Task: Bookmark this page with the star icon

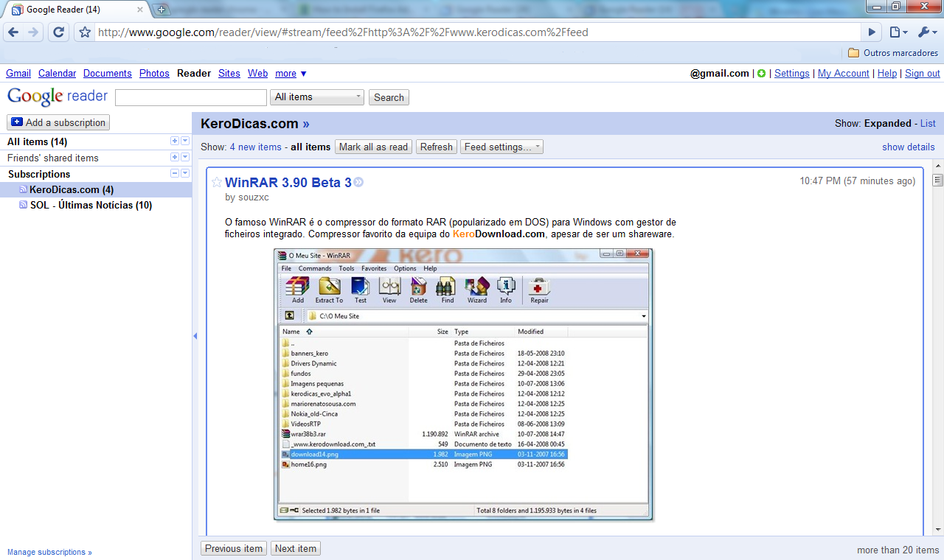Action: (85, 32)
